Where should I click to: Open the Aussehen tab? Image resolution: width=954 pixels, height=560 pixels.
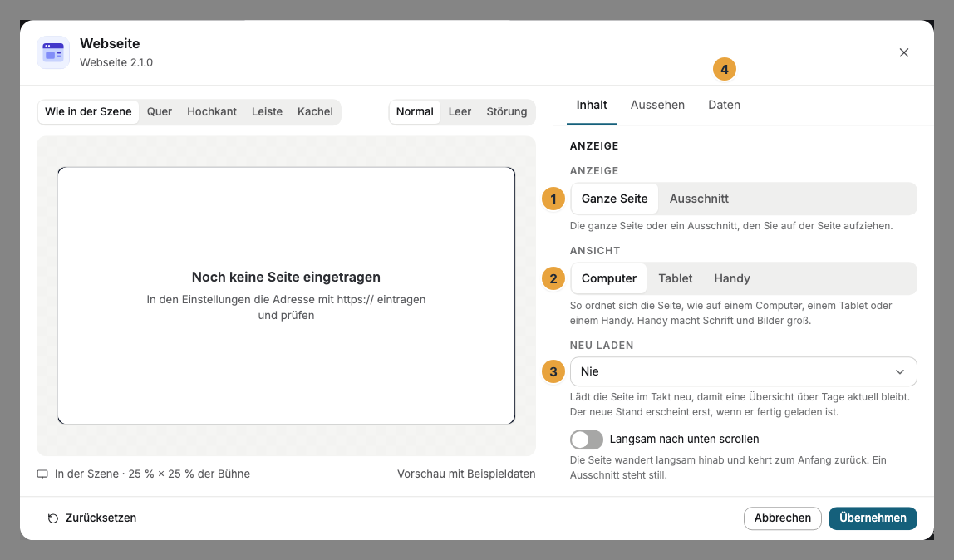tap(657, 106)
